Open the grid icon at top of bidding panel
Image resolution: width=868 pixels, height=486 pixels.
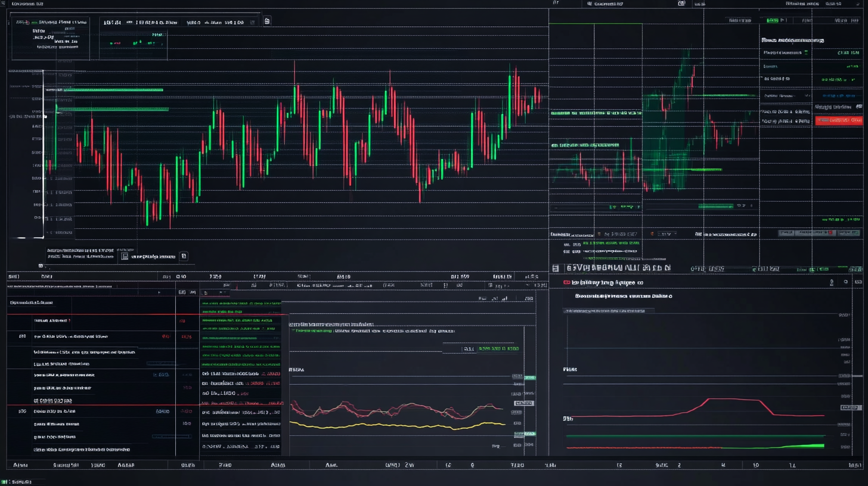554,268
